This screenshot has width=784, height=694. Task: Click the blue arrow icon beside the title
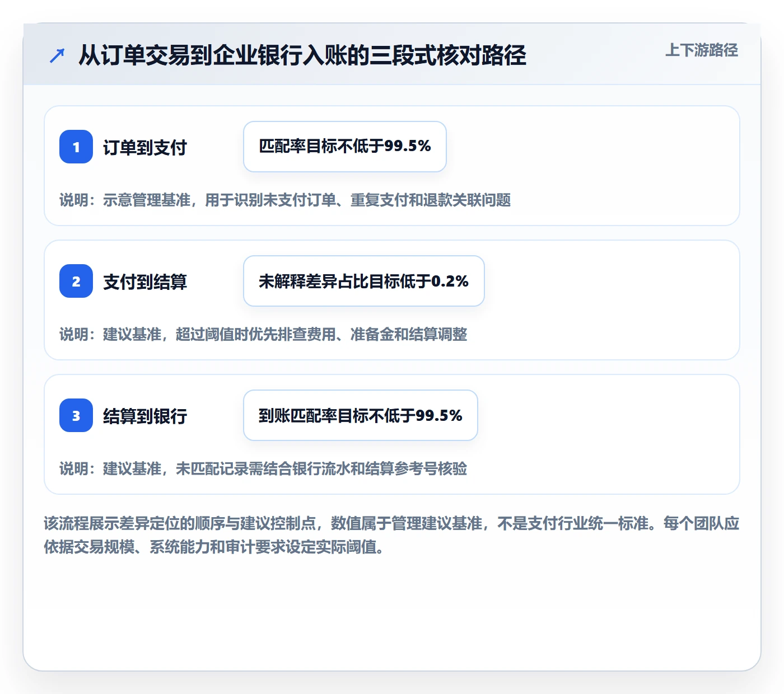(57, 55)
